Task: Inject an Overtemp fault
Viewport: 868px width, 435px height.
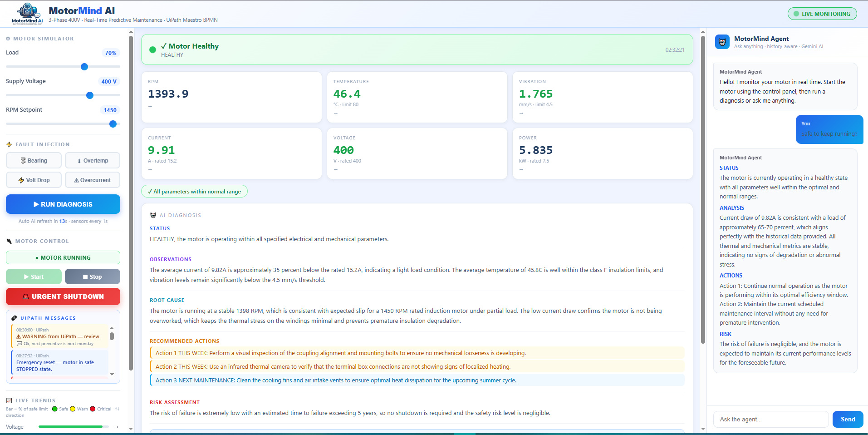Action: [93, 160]
